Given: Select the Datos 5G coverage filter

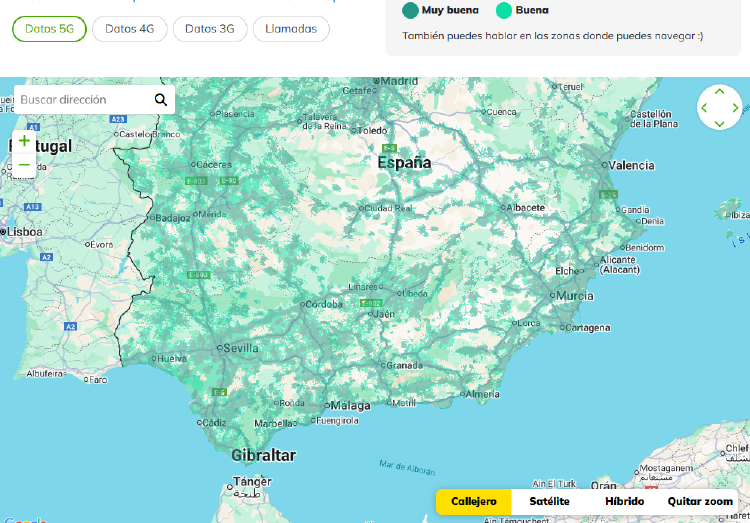Looking at the screenshot, I should [49, 29].
